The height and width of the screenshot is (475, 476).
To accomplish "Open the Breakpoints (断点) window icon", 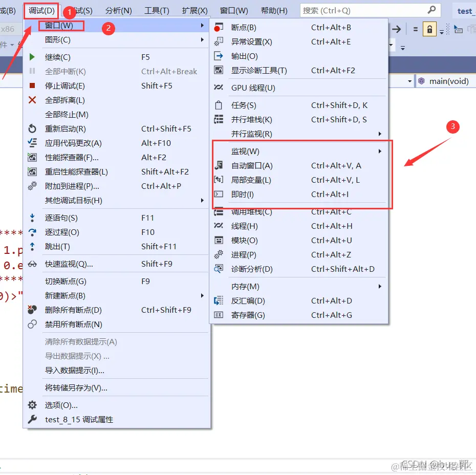I will click(218, 27).
